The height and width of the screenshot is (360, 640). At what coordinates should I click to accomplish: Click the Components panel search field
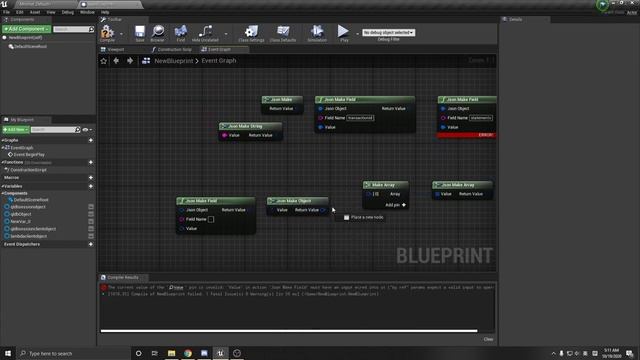73,29
